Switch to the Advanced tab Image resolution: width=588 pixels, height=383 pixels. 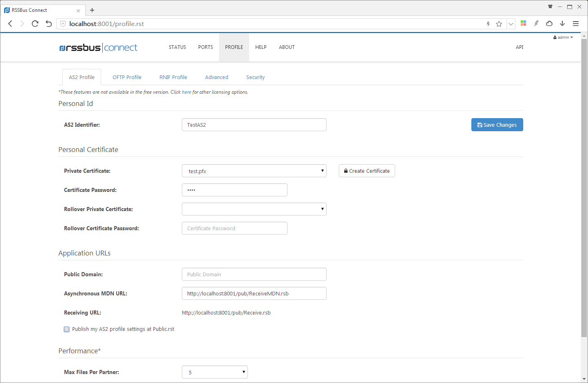217,77
